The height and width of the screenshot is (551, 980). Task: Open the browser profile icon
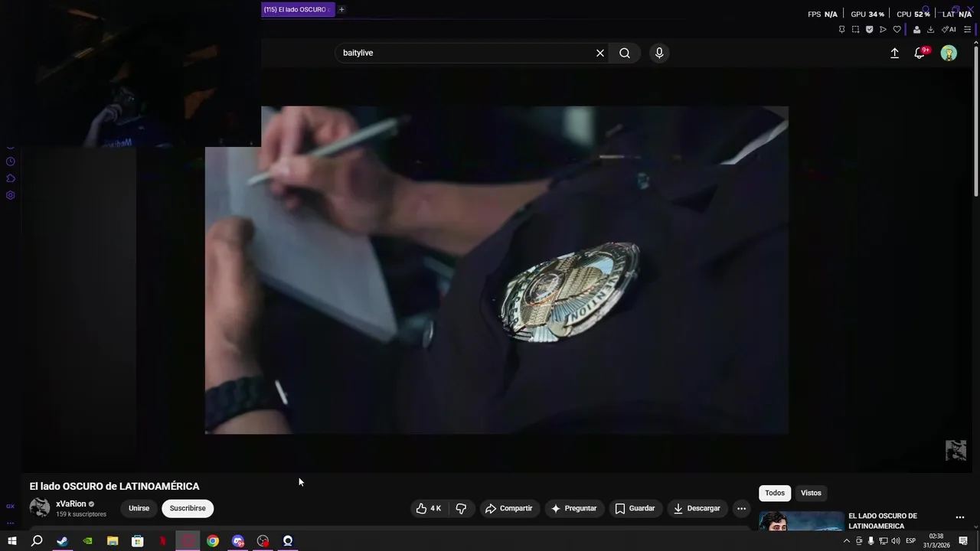click(x=916, y=29)
